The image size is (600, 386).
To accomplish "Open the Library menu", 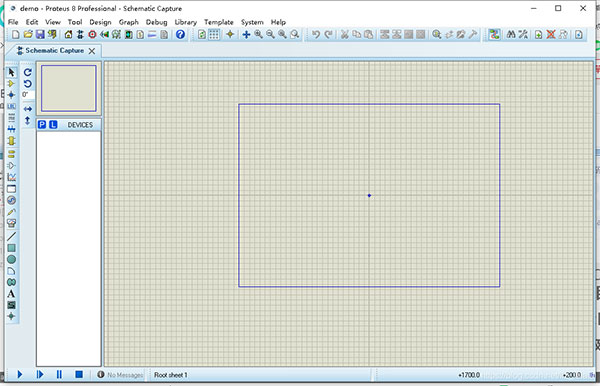I will click(x=186, y=22).
